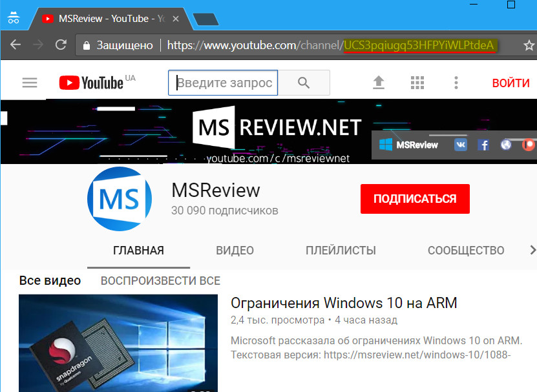Image resolution: width=537 pixels, height=392 pixels.
Task: Click the msreview.net/windows-10/1088- description link
Action: (417, 355)
